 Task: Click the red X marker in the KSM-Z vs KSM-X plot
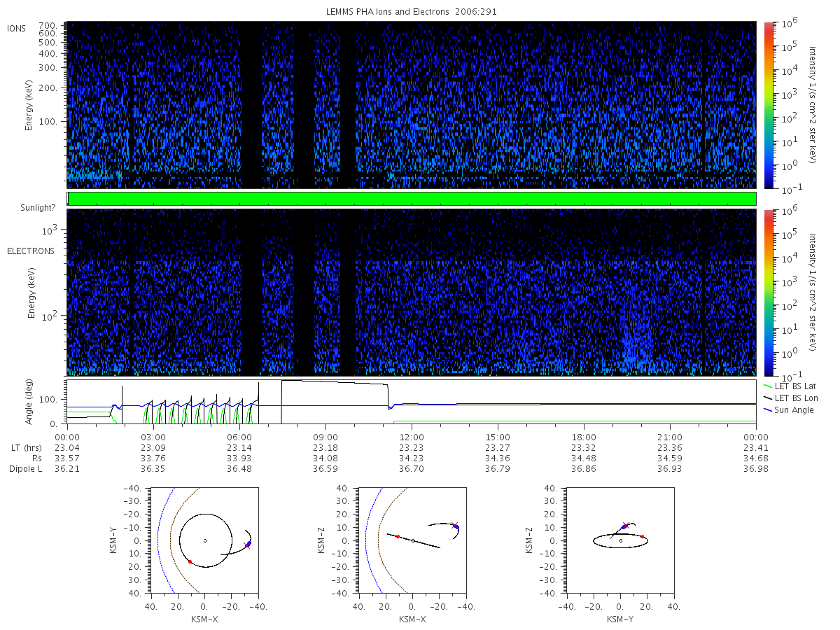point(454,525)
